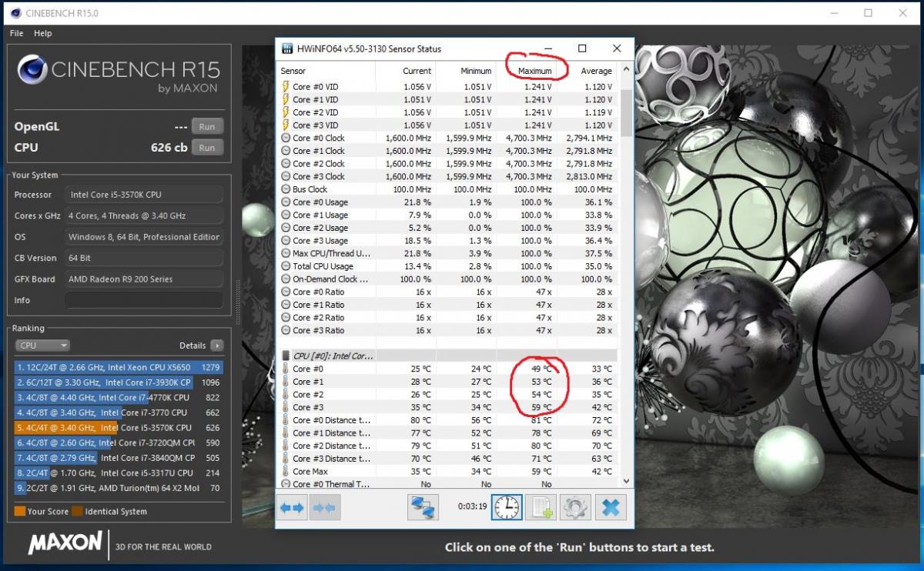Viewport: 924px width, 571px height.
Task: Click the expand columns blue arrows icon
Action: 292,508
